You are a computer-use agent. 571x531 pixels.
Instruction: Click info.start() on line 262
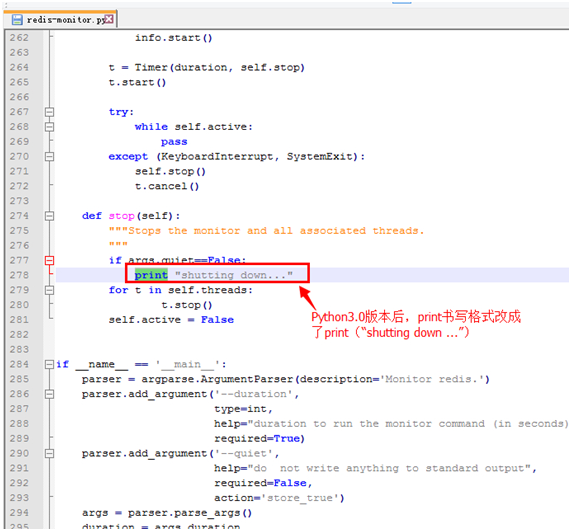[174, 38]
